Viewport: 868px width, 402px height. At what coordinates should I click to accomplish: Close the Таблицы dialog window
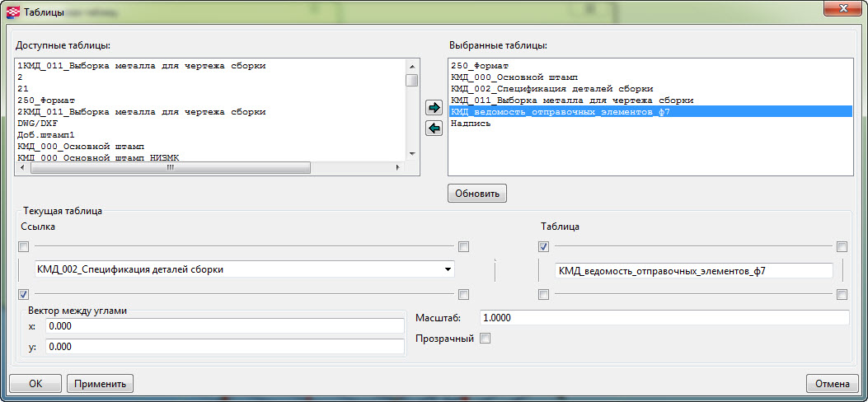point(840,10)
